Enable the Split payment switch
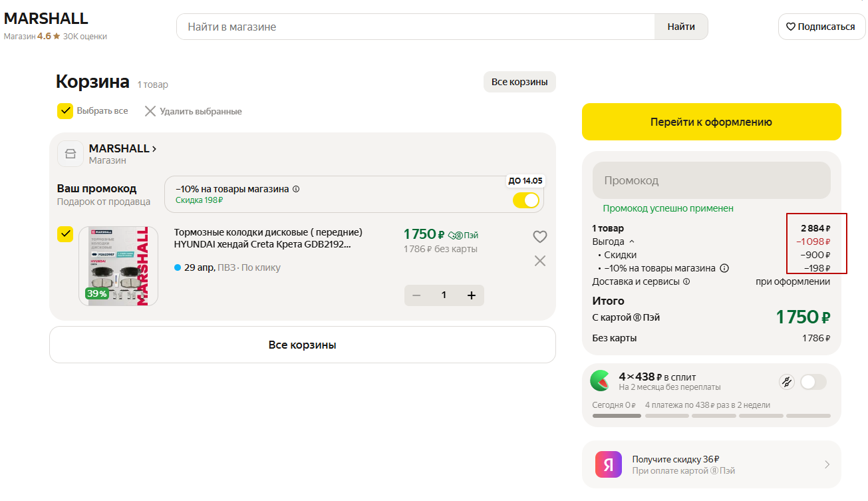The height and width of the screenshot is (501, 868). click(x=813, y=382)
